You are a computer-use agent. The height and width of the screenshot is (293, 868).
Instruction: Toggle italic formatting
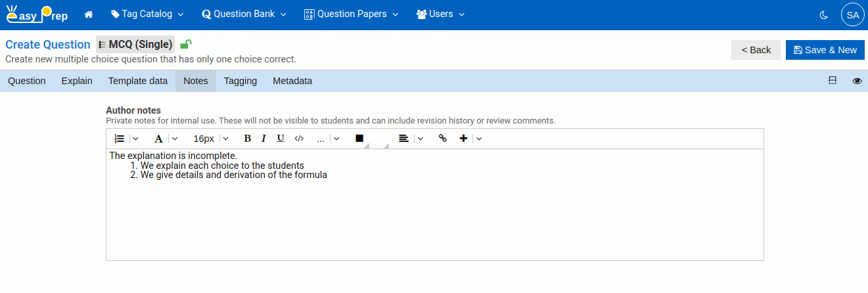[263, 139]
